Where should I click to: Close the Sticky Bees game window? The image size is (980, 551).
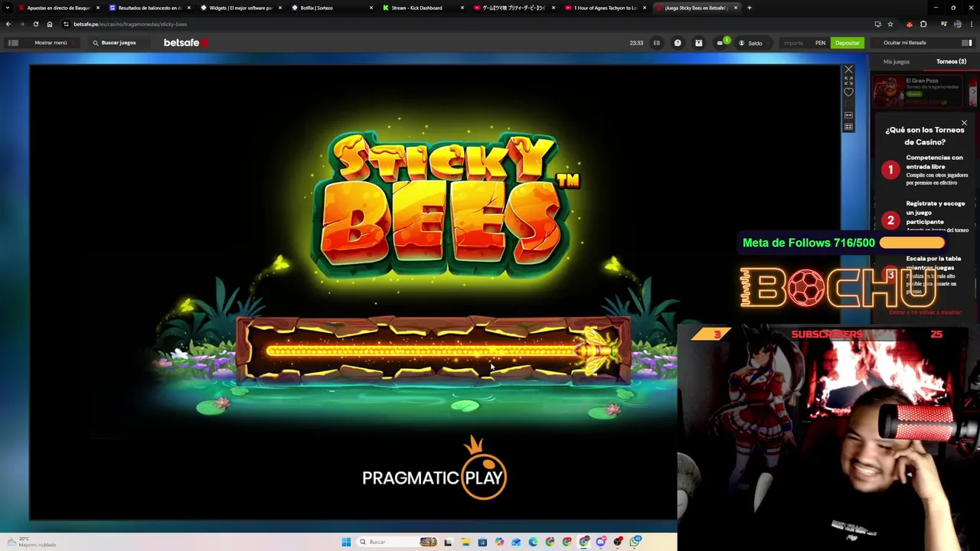pyautogui.click(x=848, y=70)
